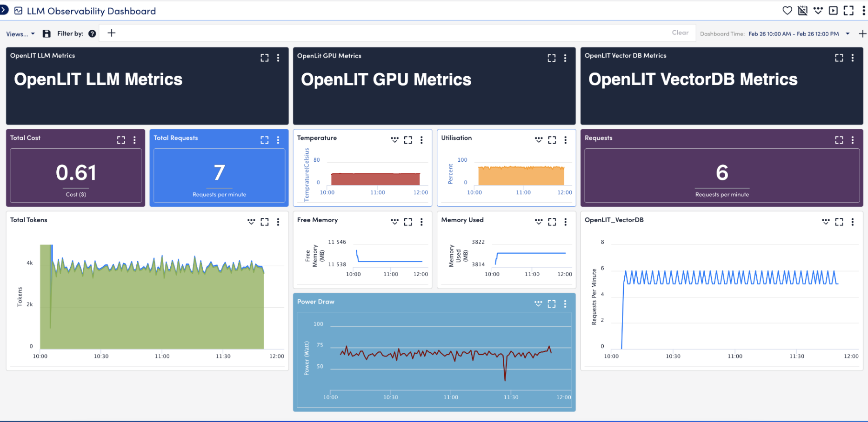Click the save view floppy icon
Viewport: 868px width, 422px height.
(47, 33)
